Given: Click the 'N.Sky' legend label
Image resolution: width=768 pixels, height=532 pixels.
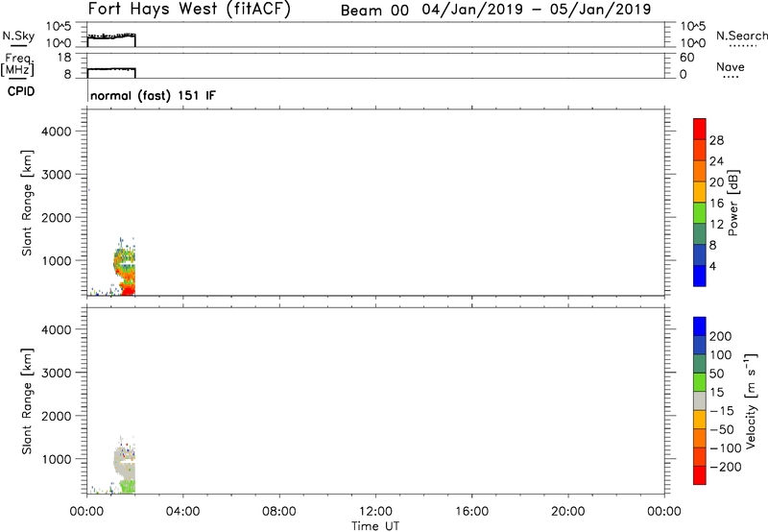Looking at the screenshot, I should coord(18,36).
